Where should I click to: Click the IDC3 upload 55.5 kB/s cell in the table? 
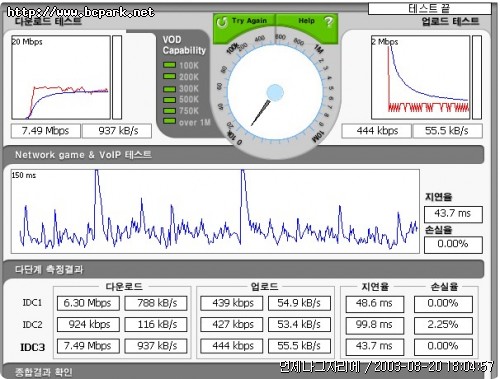coord(300,346)
